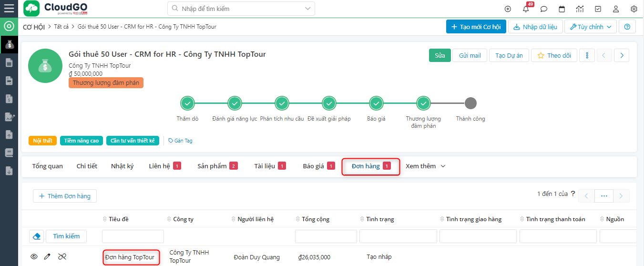
Task: Click the settings gear icon
Action: tap(634, 9)
